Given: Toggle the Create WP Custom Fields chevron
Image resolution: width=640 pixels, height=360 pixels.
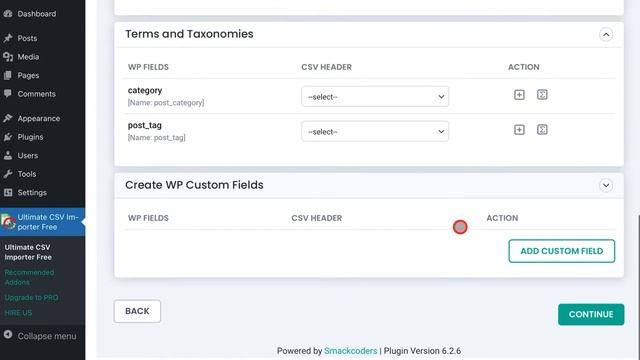Looking at the screenshot, I should click(606, 185).
